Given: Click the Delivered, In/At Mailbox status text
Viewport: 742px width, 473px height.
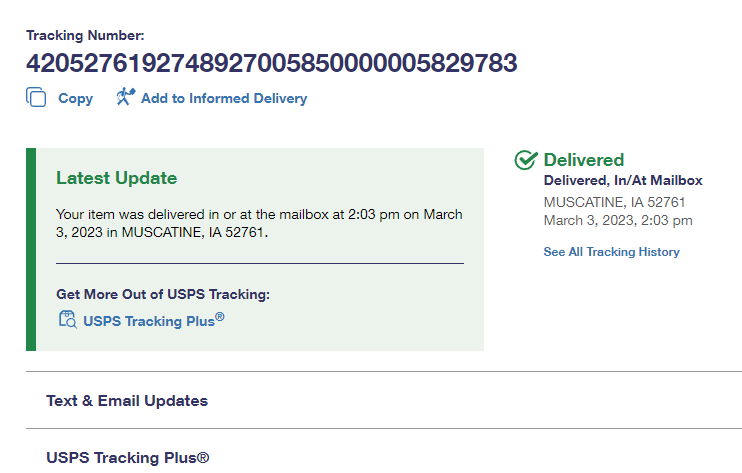Looking at the screenshot, I should pyautogui.click(x=623, y=181).
